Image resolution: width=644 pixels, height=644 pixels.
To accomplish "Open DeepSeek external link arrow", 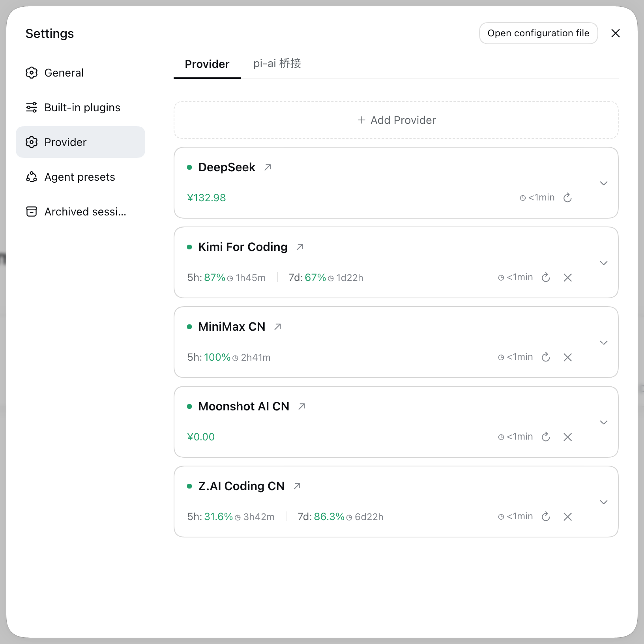I will pyautogui.click(x=268, y=167).
